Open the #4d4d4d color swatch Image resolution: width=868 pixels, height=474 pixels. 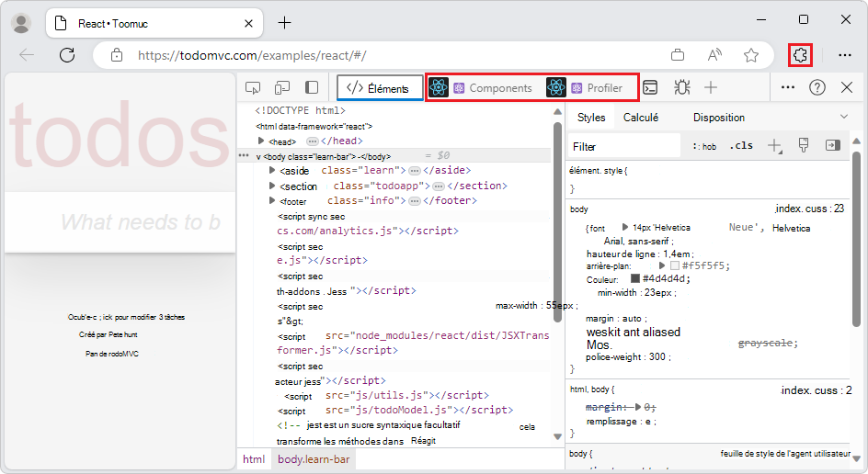635,278
